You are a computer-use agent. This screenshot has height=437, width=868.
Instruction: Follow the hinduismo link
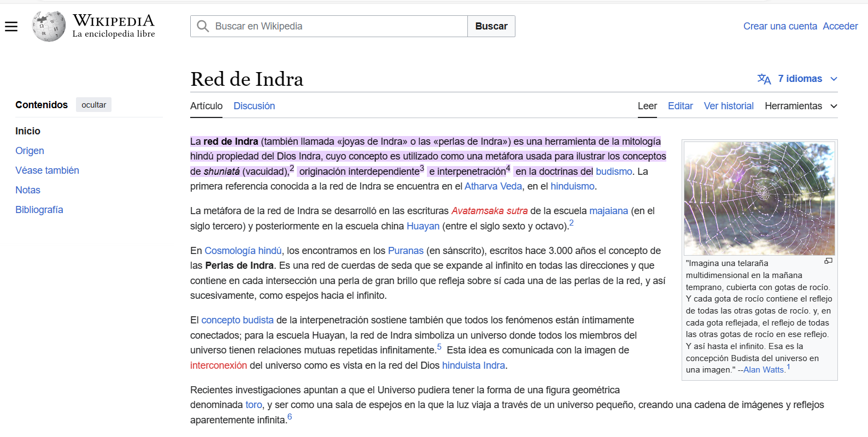click(x=572, y=186)
